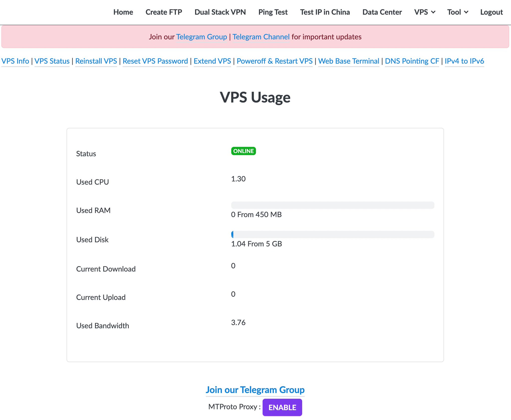
Task: Open Poweroff & Restart VPS
Action: coord(275,61)
